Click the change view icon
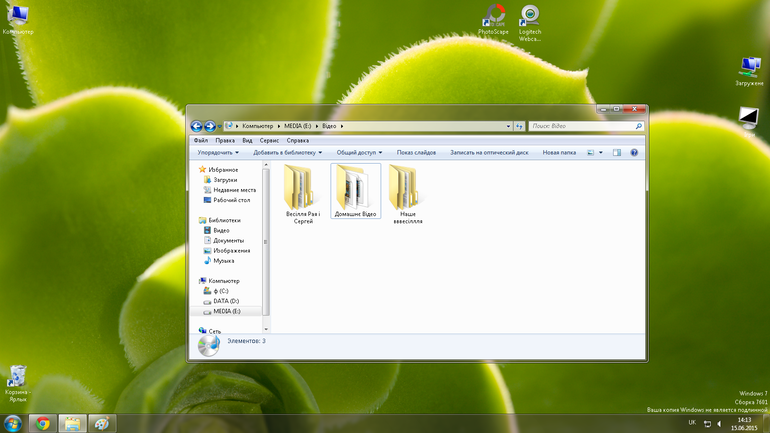Viewport: 770px width, 433px height. (x=591, y=153)
